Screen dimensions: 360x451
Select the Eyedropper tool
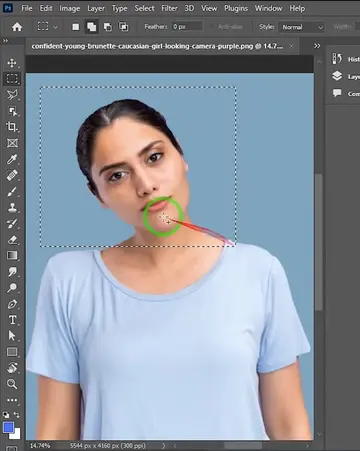click(x=12, y=159)
